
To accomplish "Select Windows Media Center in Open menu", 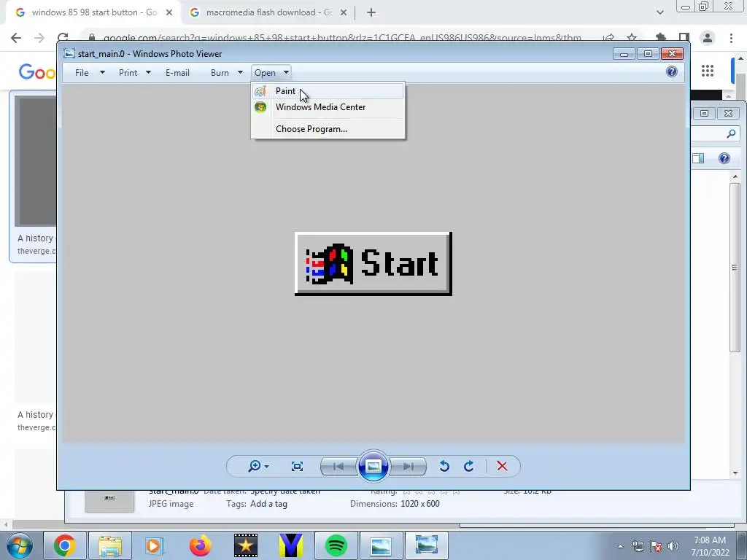I will tap(328, 107).
